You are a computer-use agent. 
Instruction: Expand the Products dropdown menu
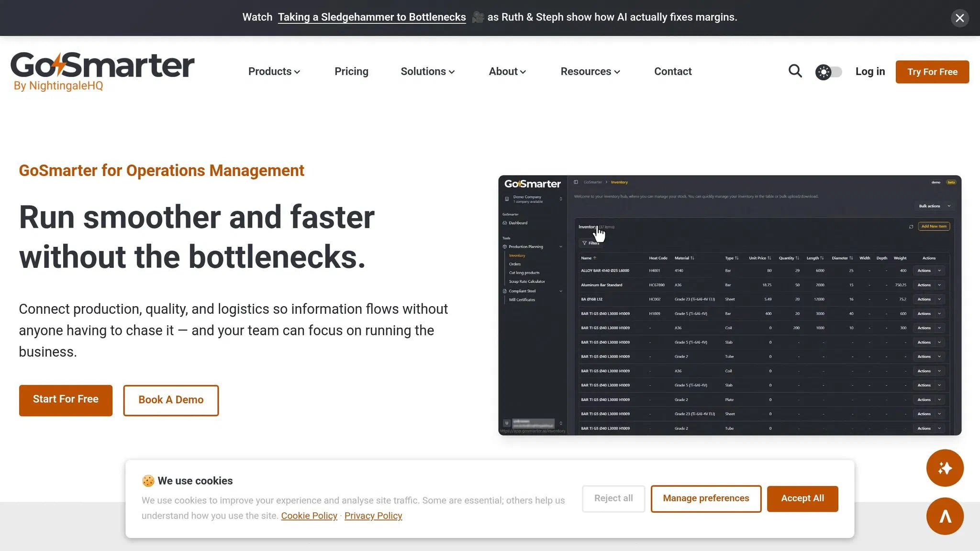point(274,71)
